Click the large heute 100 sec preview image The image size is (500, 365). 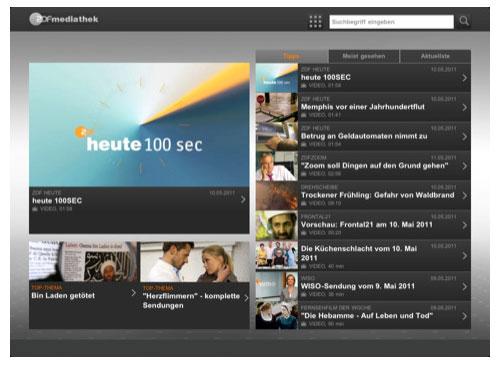139,125
